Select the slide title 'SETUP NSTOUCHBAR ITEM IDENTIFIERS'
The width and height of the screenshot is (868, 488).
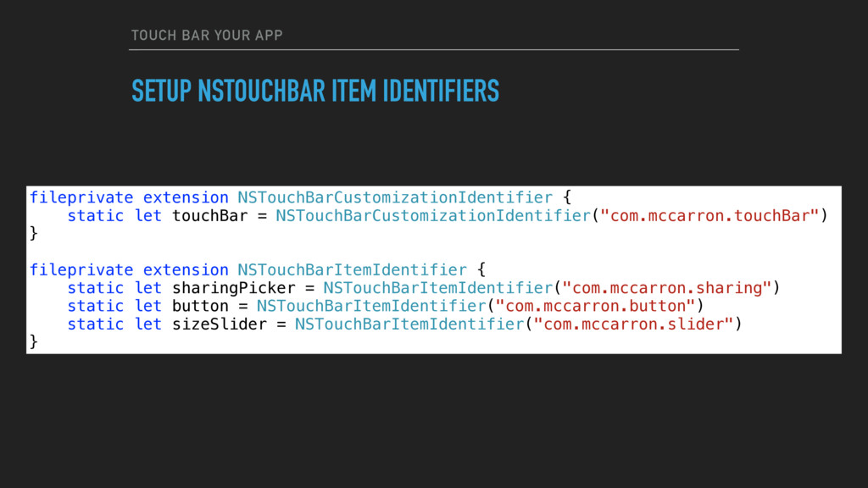coord(315,91)
